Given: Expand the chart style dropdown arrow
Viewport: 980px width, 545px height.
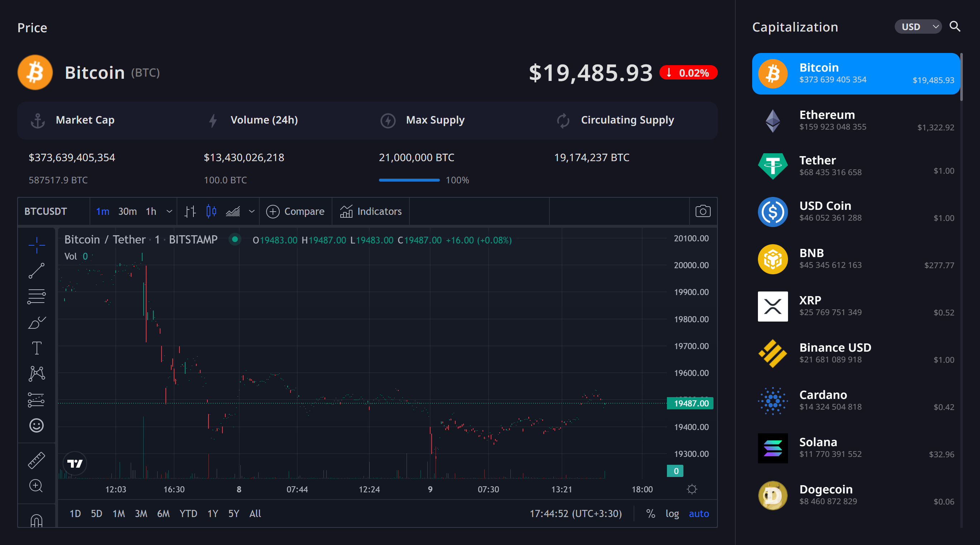Looking at the screenshot, I should click(x=251, y=211).
